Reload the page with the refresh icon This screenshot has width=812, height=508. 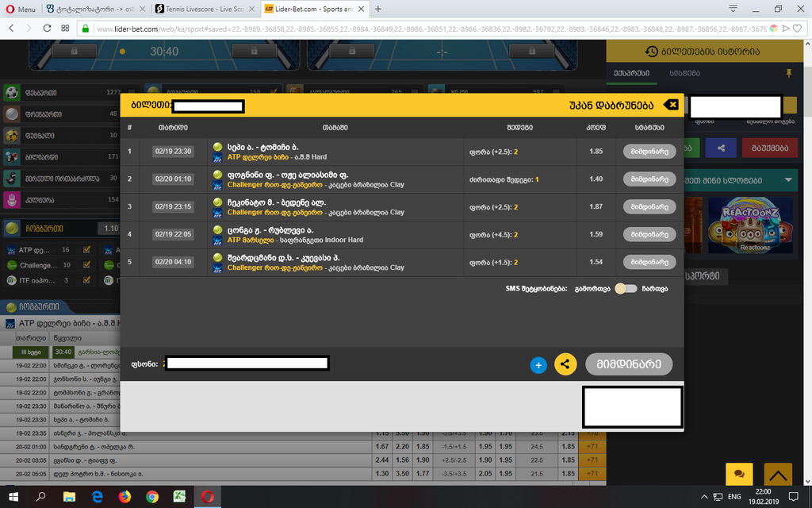coord(47,29)
